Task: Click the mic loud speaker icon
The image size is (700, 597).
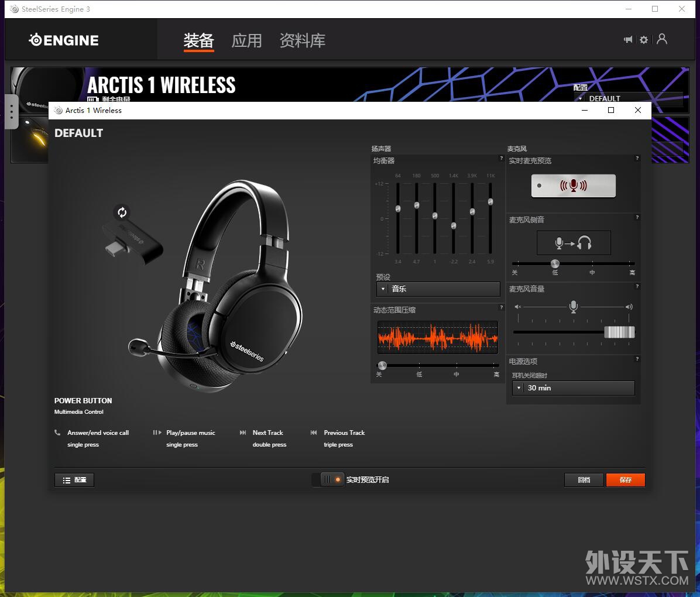Action: (629, 307)
